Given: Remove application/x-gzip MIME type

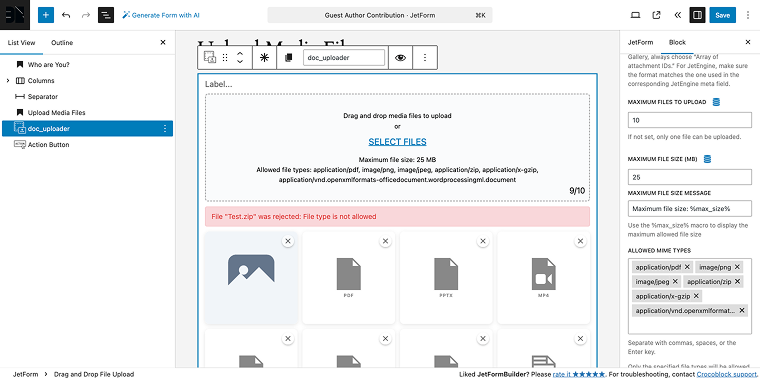Looking at the screenshot, I should [696, 296].
